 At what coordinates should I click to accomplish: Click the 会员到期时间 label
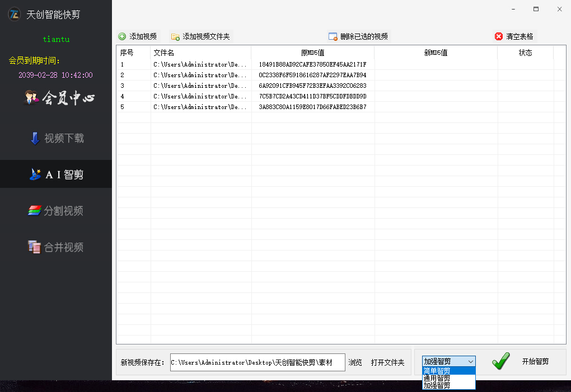coord(34,60)
